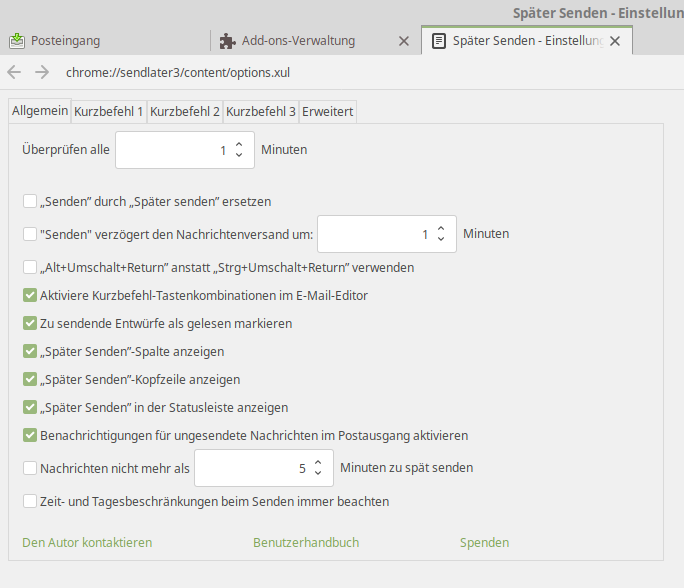
Task: Decrease the Nachrichtenversand delay minutes value
Action: tap(440, 240)
